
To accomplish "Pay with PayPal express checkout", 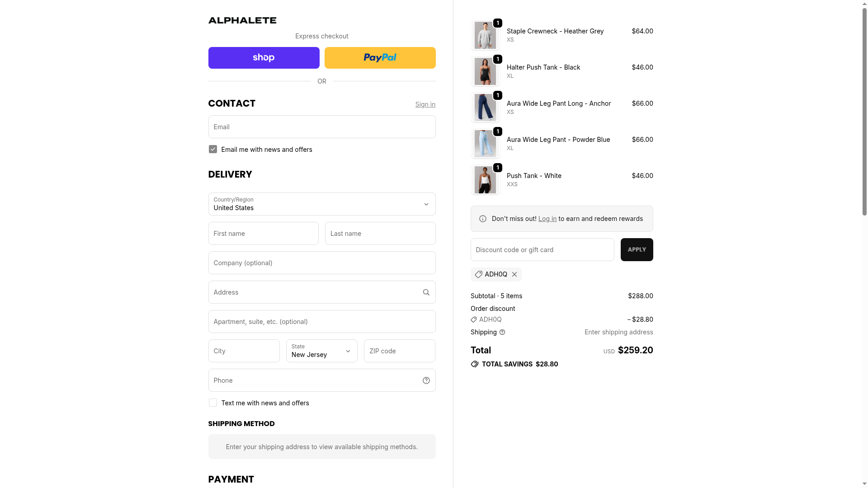I will [380, 58].
